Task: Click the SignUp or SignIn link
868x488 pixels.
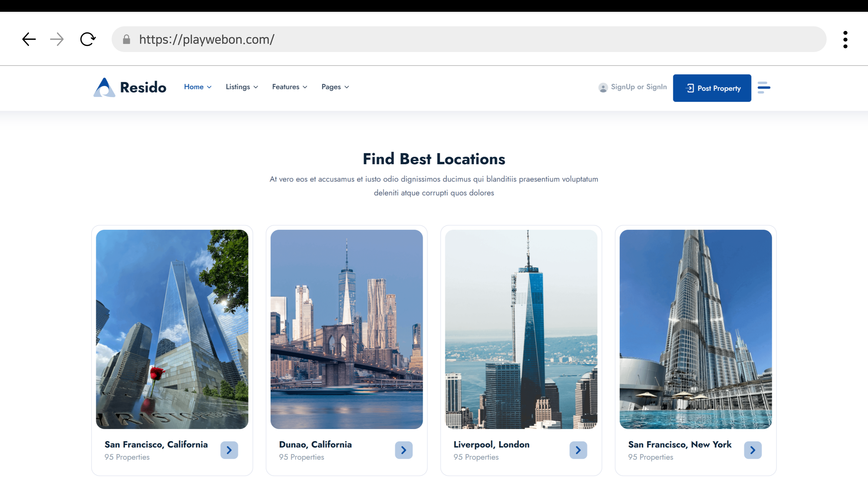Action: pyautogui.click(x=638, y=87)
